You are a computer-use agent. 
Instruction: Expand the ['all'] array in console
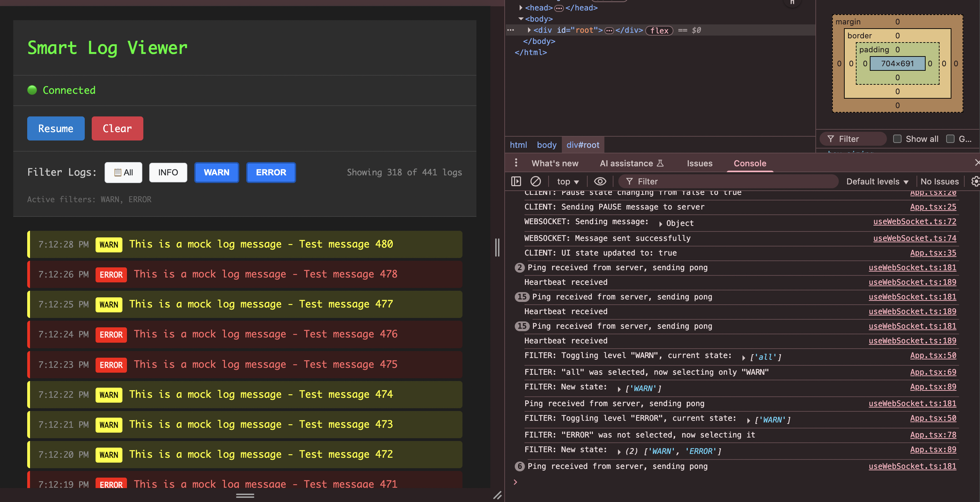tap(743, 357)
